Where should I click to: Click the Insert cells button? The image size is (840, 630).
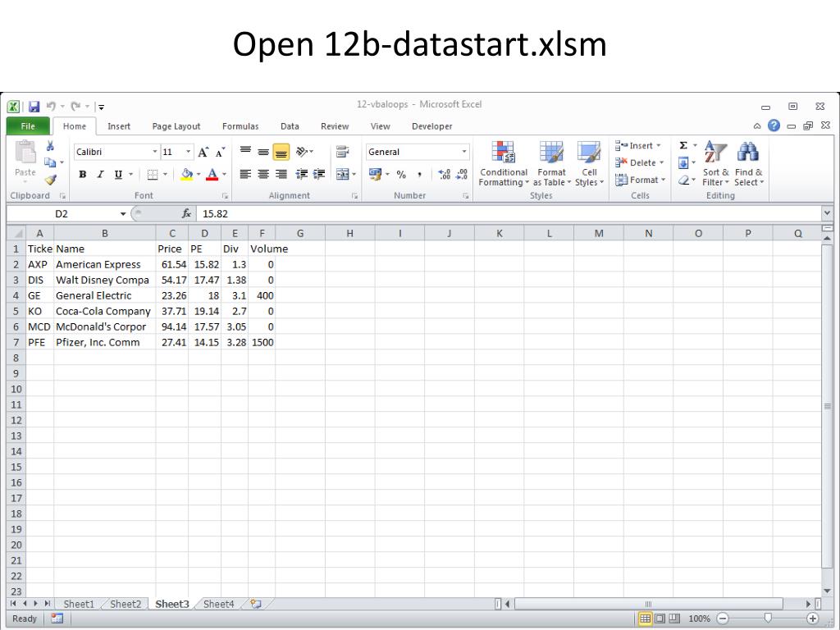[x=638, y=146]
